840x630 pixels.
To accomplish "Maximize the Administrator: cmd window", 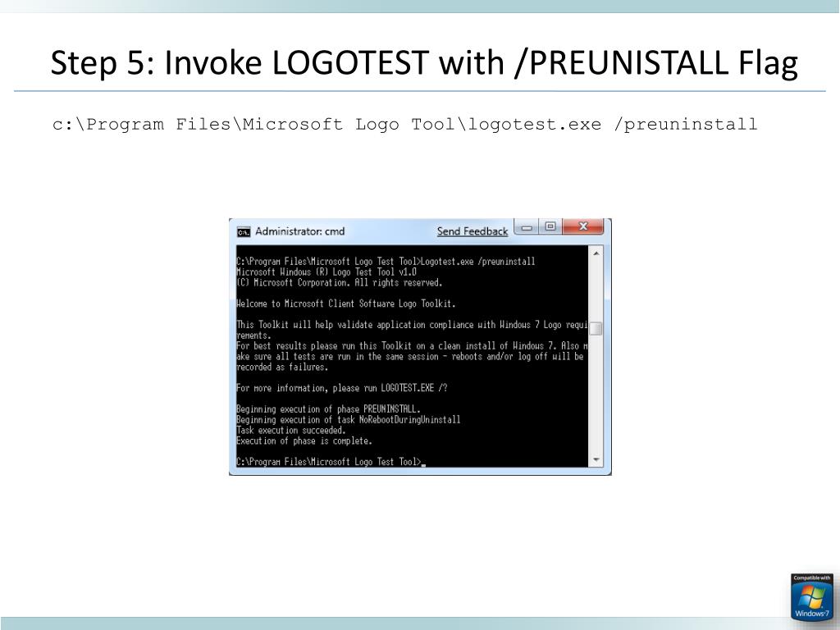I will click(550, 226).
